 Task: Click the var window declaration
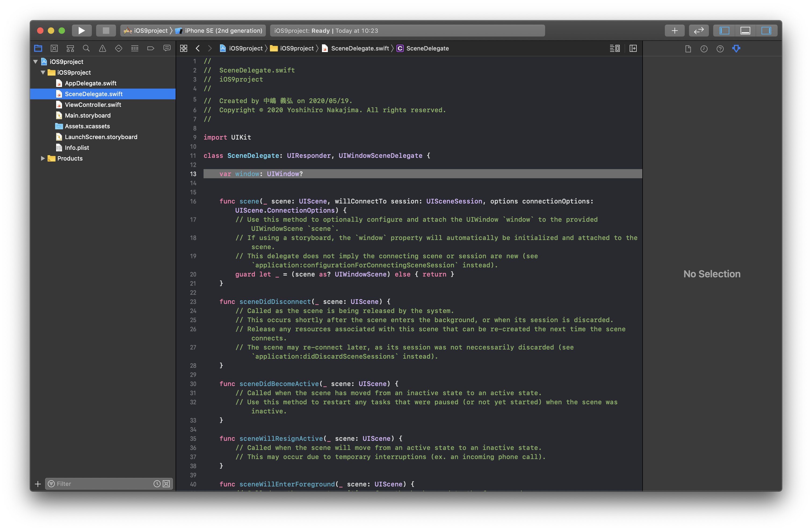click(x=261, y=174)
